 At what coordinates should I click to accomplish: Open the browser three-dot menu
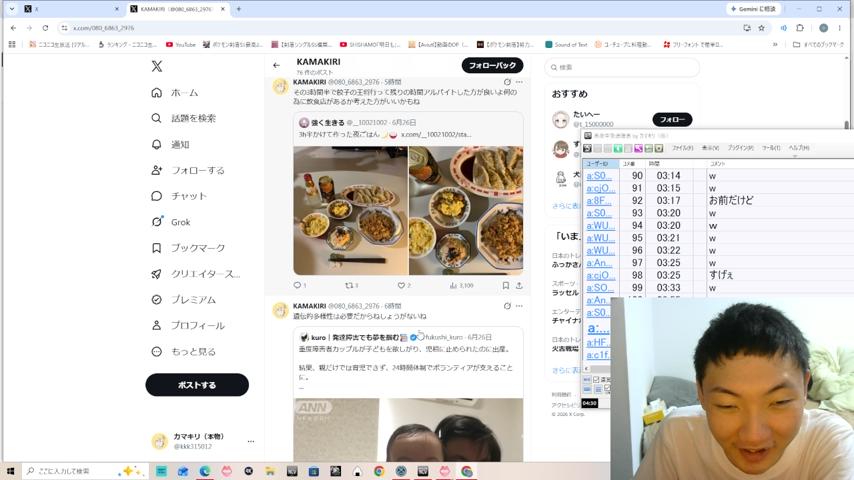[839, 28]
